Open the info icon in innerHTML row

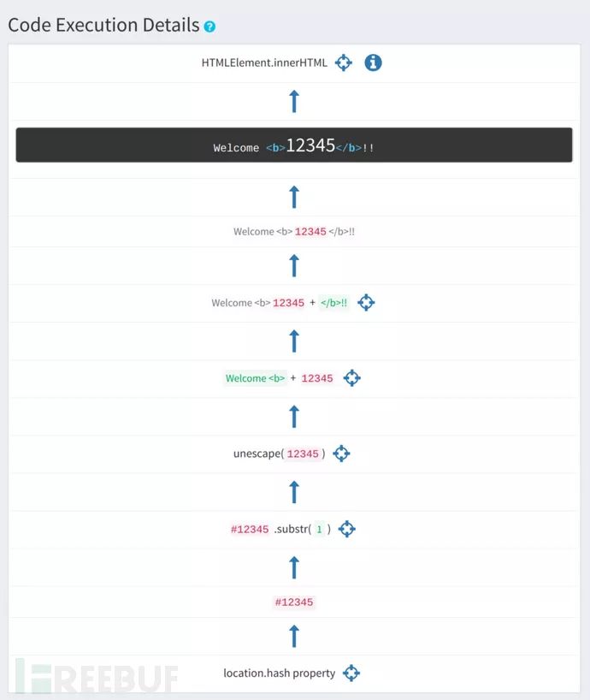(x=373, y=62)
